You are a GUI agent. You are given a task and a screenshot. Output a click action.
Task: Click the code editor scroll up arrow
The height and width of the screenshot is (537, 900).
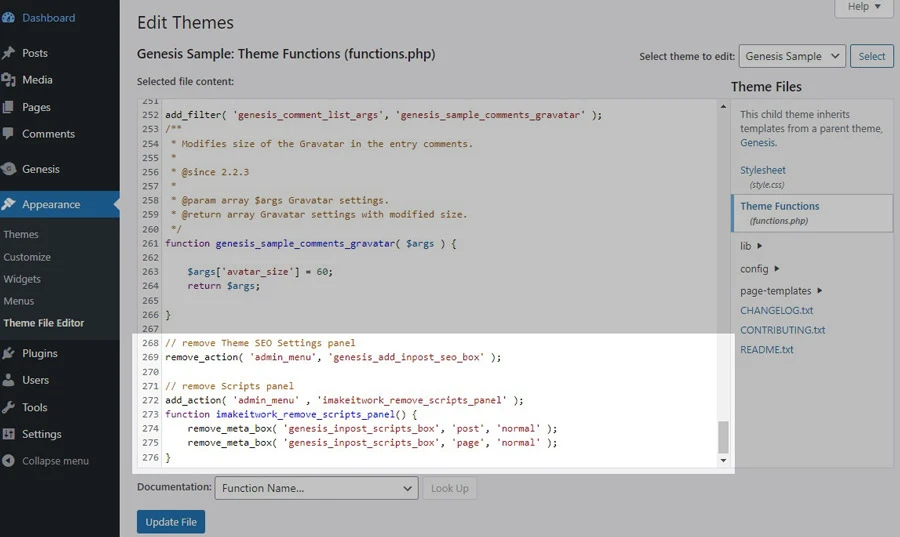pos(723,107)
